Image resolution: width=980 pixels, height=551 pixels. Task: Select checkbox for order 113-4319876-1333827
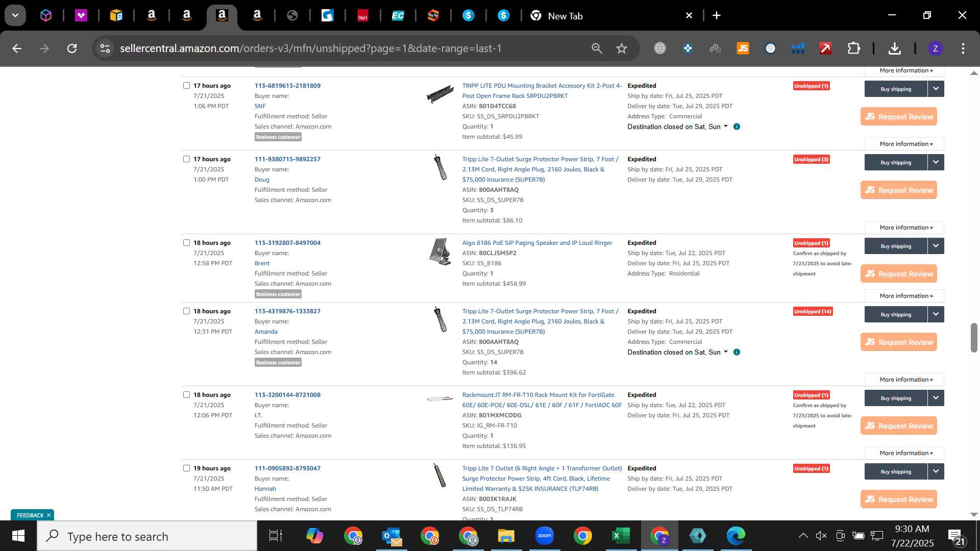(x=186, y=311)
